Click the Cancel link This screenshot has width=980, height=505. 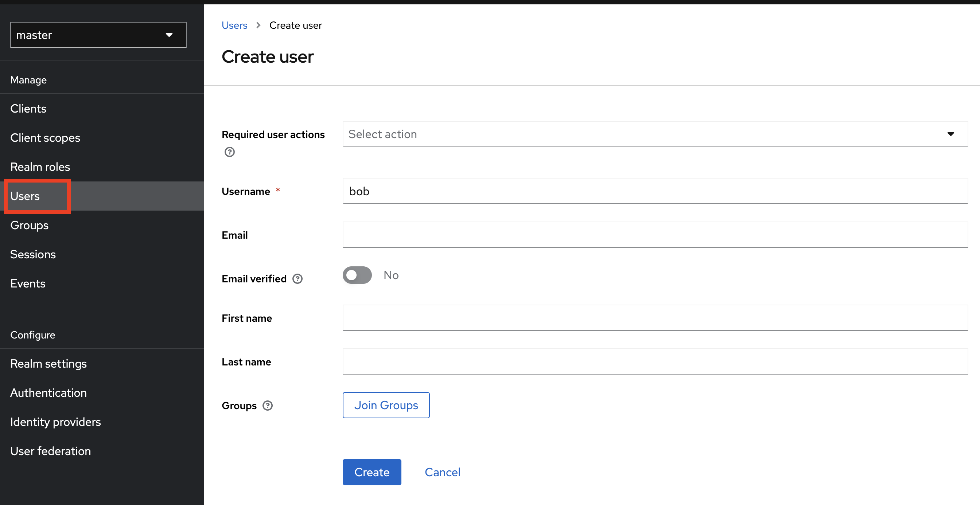pos(442,472)
